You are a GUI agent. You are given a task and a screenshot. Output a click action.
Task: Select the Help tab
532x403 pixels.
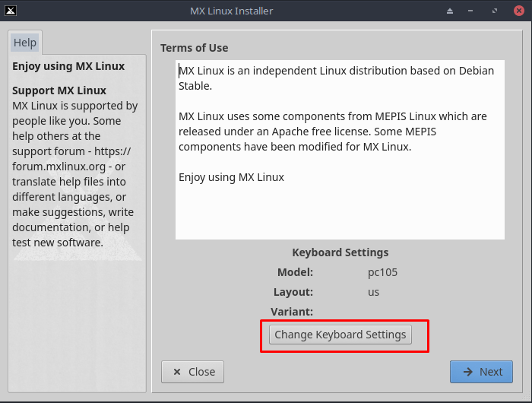click(25, 43)
